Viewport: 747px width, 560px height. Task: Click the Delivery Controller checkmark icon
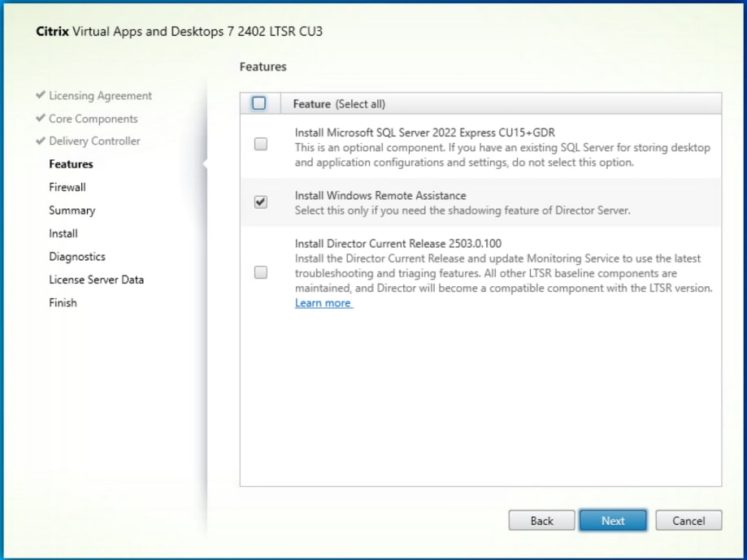(41, 141)
